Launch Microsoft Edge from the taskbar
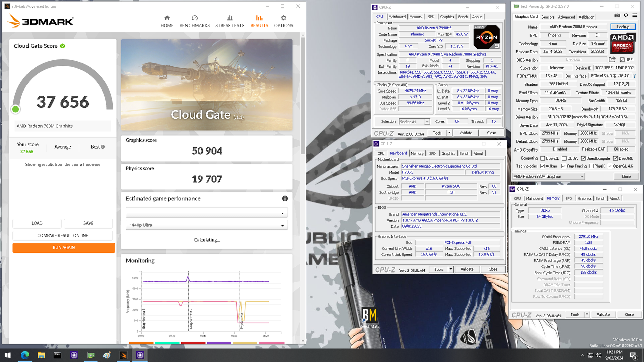The image size is (644, 362). 25,355
